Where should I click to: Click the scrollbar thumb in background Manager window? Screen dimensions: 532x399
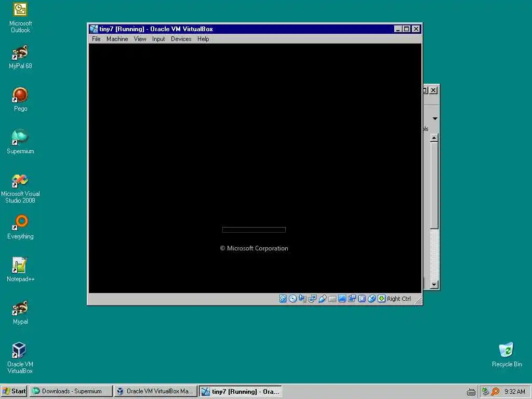click(x=434, y=185)
